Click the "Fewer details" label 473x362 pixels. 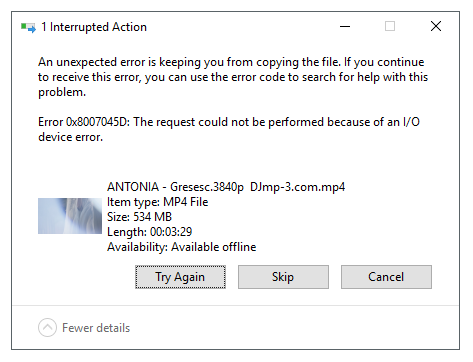point(96,328)
